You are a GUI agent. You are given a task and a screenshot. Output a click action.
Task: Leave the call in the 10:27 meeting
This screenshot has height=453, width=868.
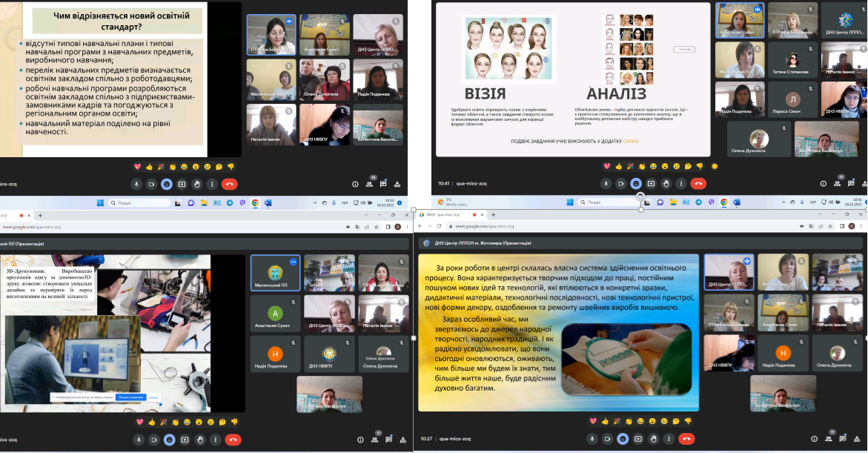pos(687,439)
